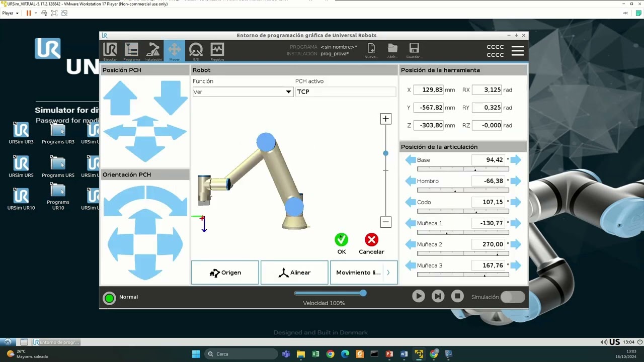Click the Alinear button

point(294,273)
